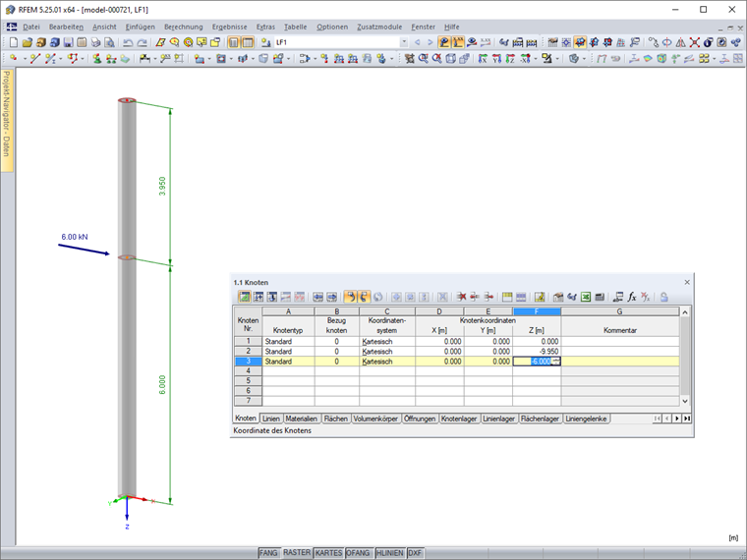Click the table scrollbar up arrow
The image size is (747, 560).
[x=685, y=312]
